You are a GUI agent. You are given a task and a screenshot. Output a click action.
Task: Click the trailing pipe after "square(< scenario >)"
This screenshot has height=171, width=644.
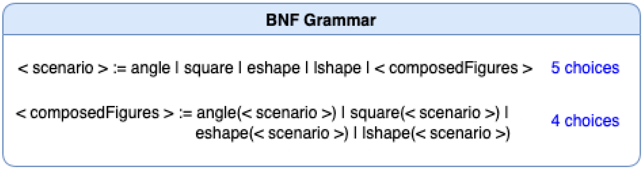pyautogui.click(x=506, y=113)
